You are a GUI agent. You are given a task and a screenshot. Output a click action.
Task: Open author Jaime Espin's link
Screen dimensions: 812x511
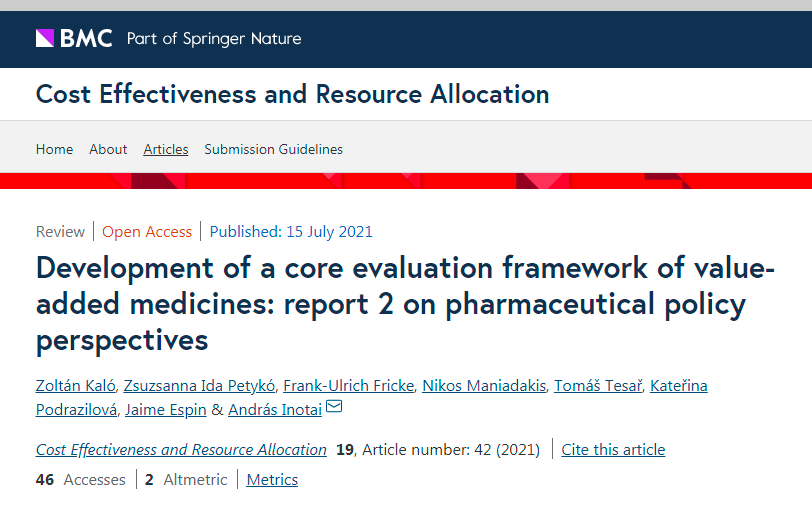coord(165,409)
